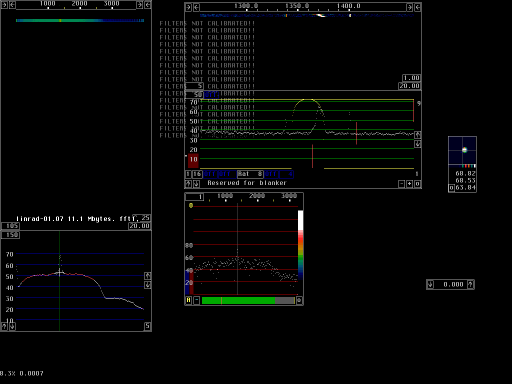The image size is (512, 384).
Task: Click 0 button next to high-res plus button
Action: tap(418, 184)
